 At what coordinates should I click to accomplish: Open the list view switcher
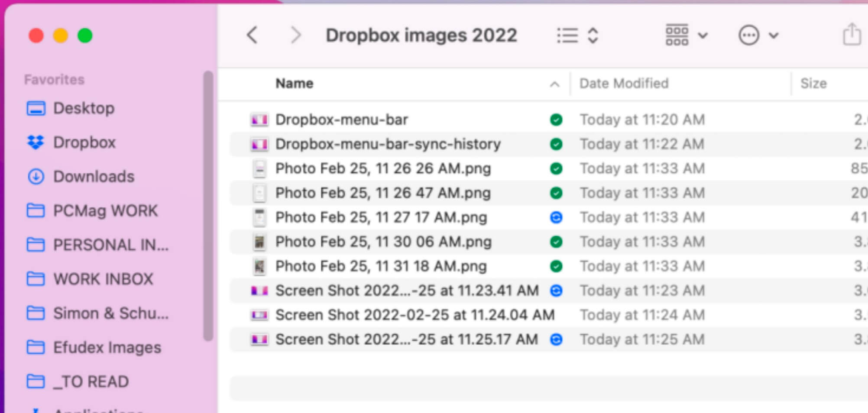pos(578,35)
